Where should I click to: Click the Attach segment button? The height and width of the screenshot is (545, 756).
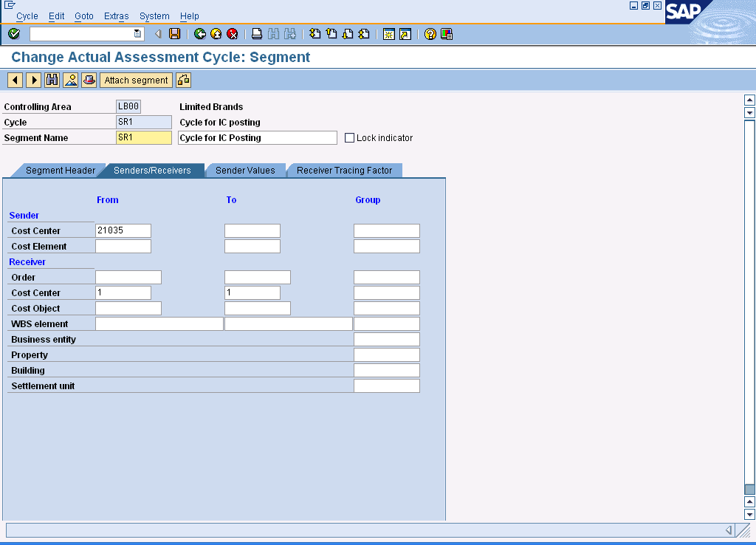pos(136,80)
